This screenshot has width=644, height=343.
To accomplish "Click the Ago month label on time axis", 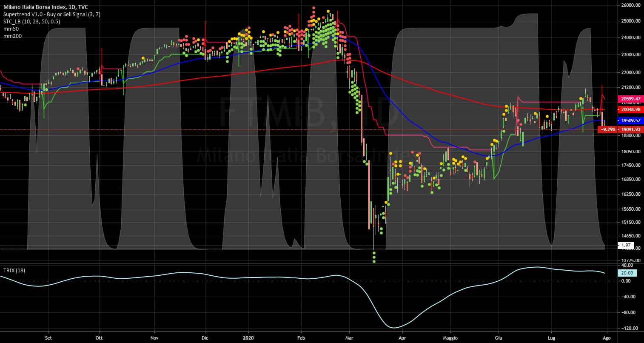I will click(607, 337).
